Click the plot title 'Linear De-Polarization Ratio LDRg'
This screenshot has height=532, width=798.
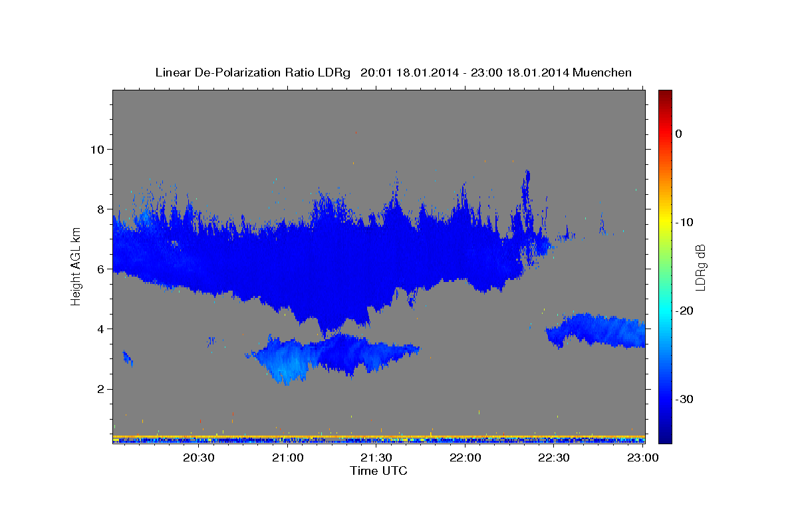click(x=253, y=72)
